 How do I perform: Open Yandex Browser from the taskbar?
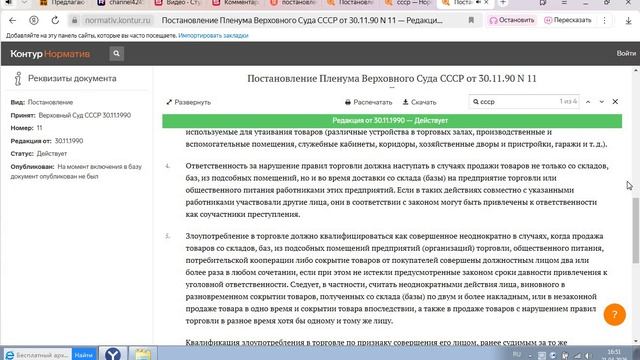click(x=113, y=353)
